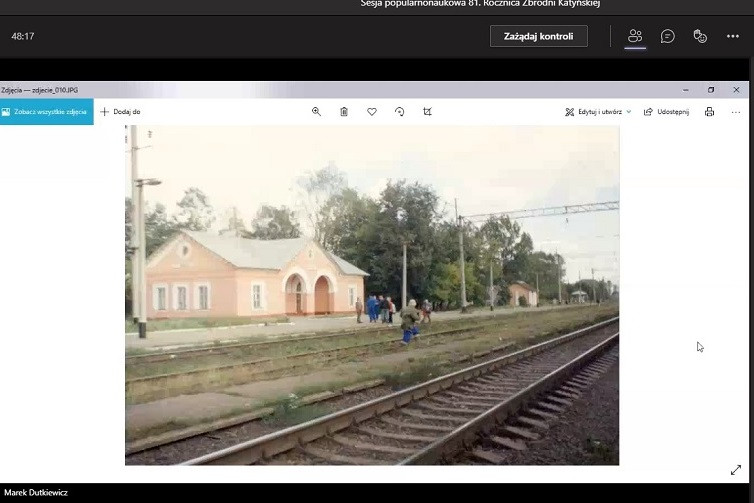The height and width of the screenshot is (503, 754).
Task: Maximize the Photos app window
Action: coord(711,89)
